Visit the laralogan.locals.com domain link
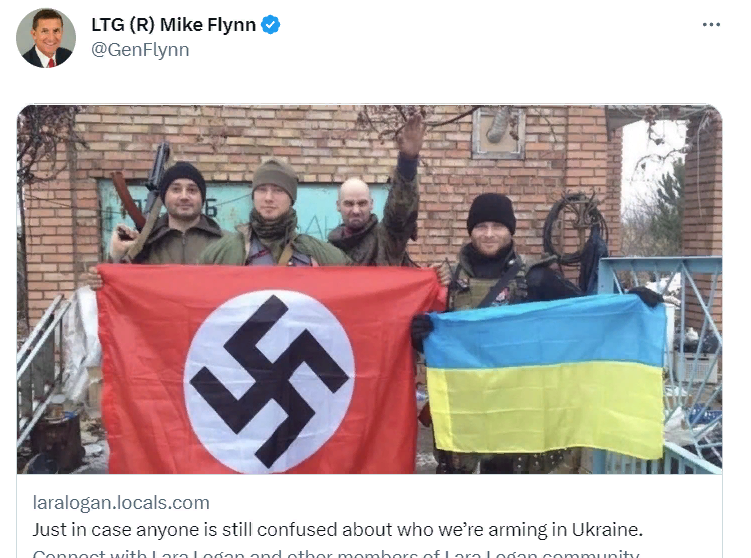Screen dimensions: 751x558 [x=121, y=503]
